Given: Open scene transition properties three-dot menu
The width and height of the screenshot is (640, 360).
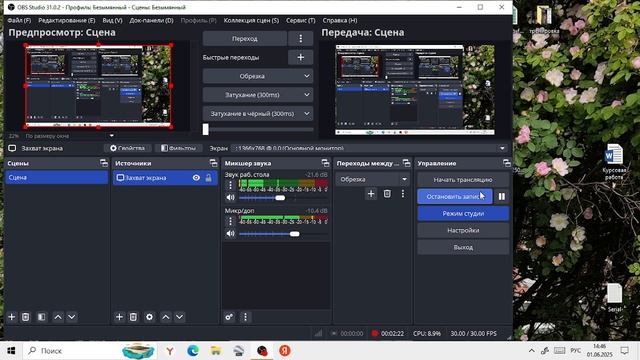Looking at the screenshot, I should [x=403, y=193].
